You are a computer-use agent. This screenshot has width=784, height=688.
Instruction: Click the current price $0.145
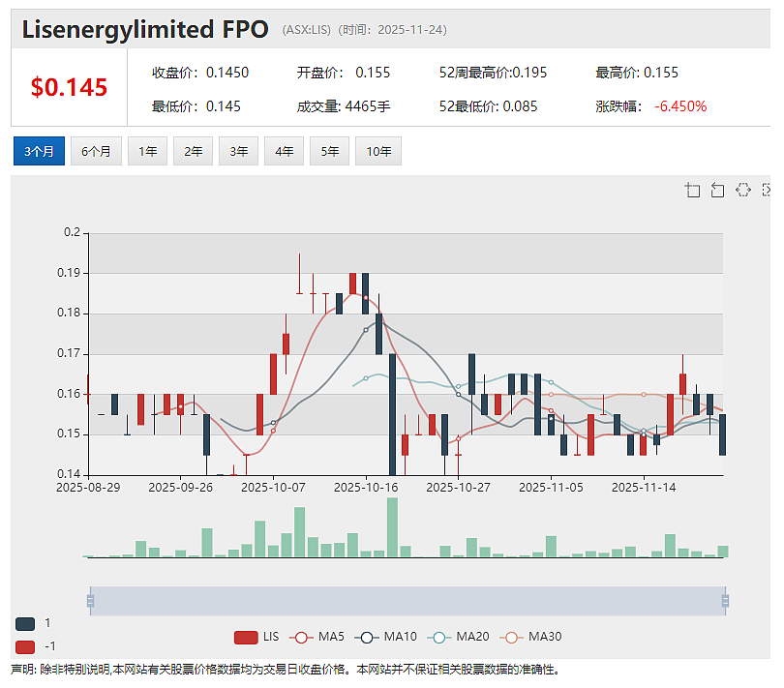[x=69, y=87]
